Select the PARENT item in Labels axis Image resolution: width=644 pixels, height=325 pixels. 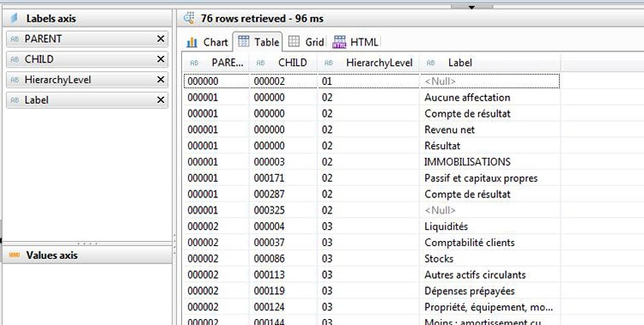pyautogui.click(x=87, y=39)
